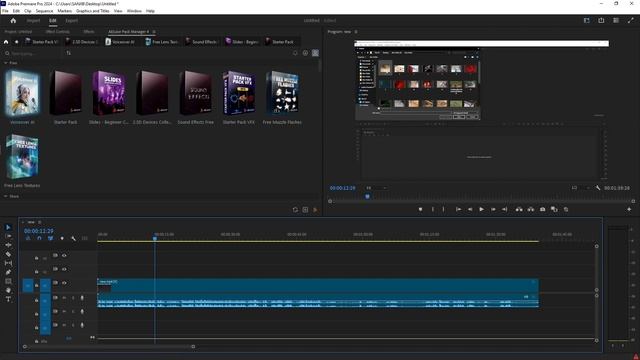
Task: Open the Program panel menu icon
Action: click(x=356, y=31)
